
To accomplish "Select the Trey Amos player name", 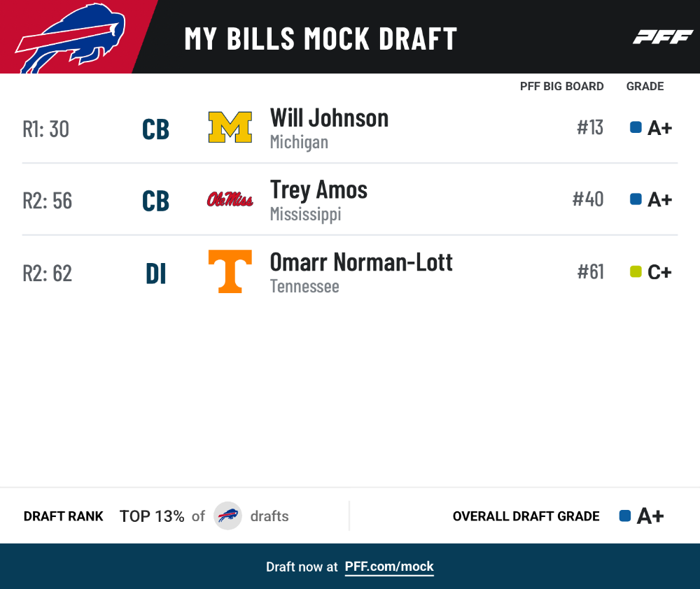I will click(318, 190).
